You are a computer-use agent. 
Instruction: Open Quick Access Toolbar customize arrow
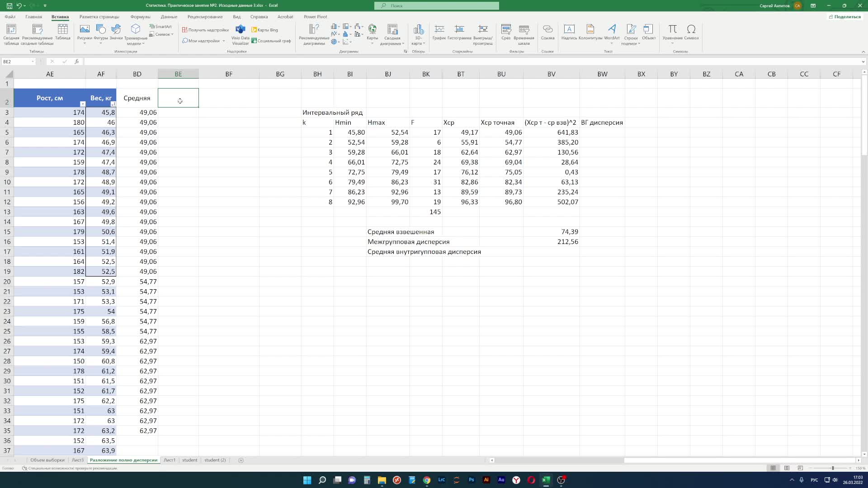click(x=45, y=5)
